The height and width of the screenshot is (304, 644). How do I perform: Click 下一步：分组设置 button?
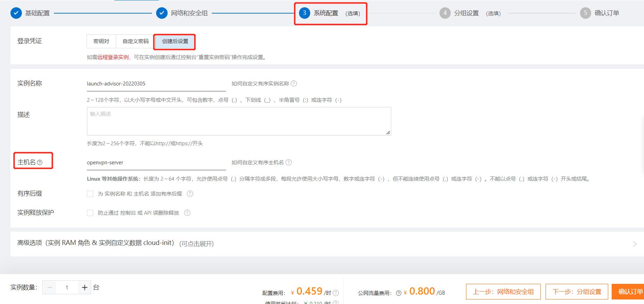(577, 291)
